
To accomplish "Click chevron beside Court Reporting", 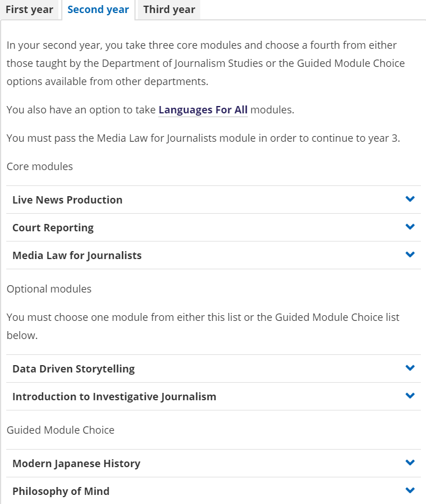I will point(410,227).
